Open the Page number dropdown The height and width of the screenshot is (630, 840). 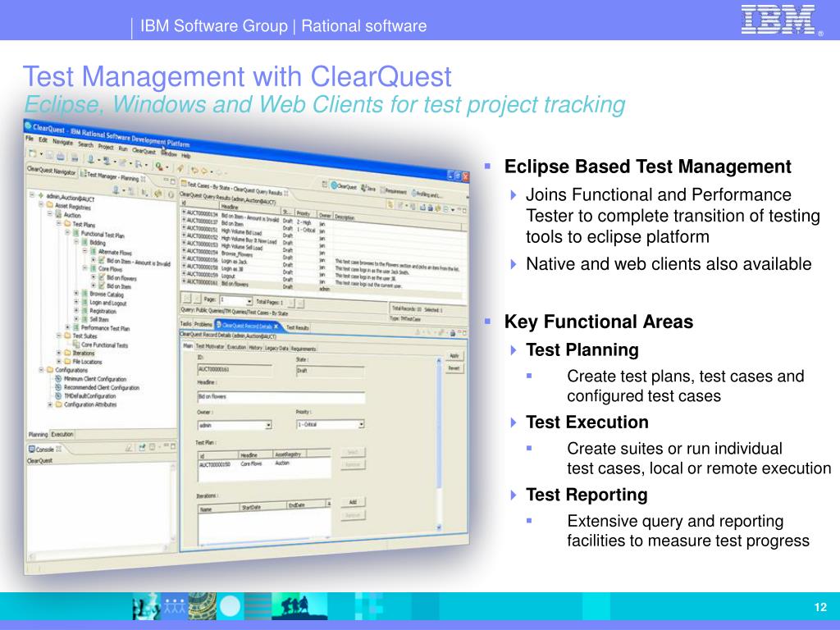click(249, 302)
